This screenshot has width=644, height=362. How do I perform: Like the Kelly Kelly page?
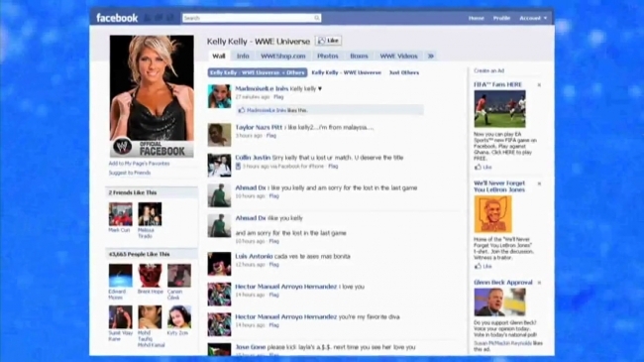click(x=329, y=41)
